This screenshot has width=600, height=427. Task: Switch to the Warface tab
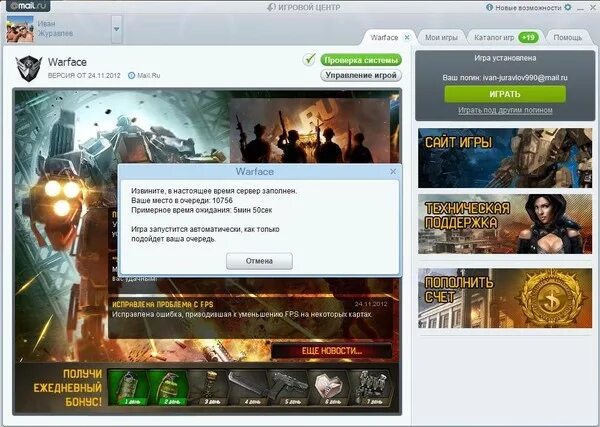[384, 37]
